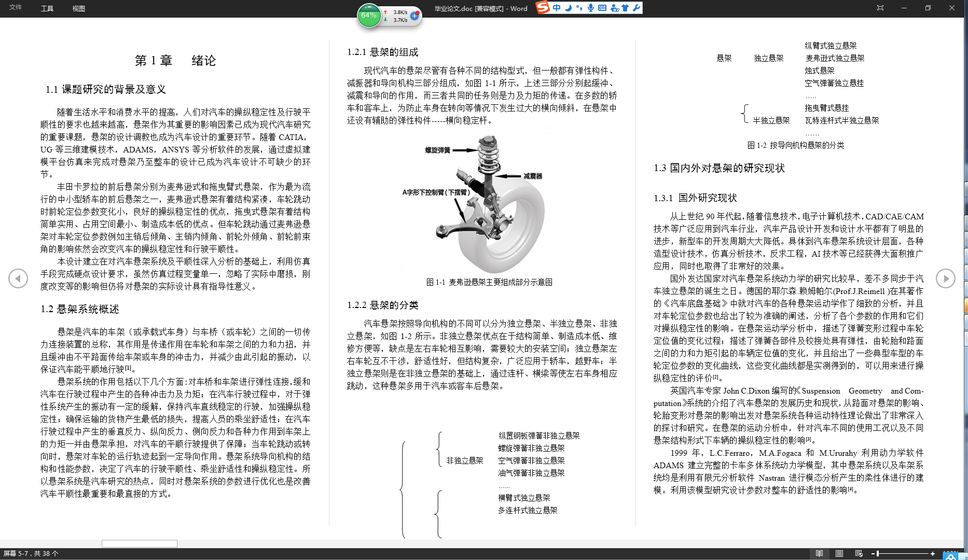This screenshot has height=560, width=968.
Task: Click 油气弹簧非独立悬架 entry
Action: (531, 473)
